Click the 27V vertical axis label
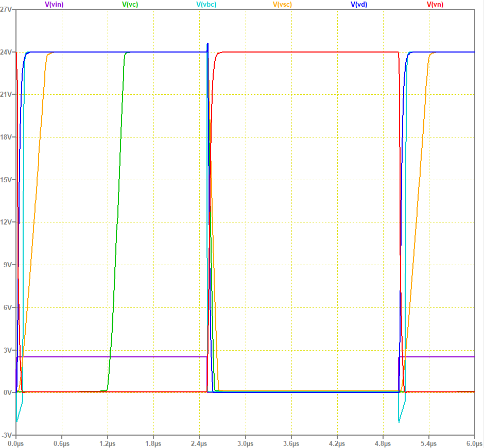Screen dimensions: 484x448 tap(7, 9)
